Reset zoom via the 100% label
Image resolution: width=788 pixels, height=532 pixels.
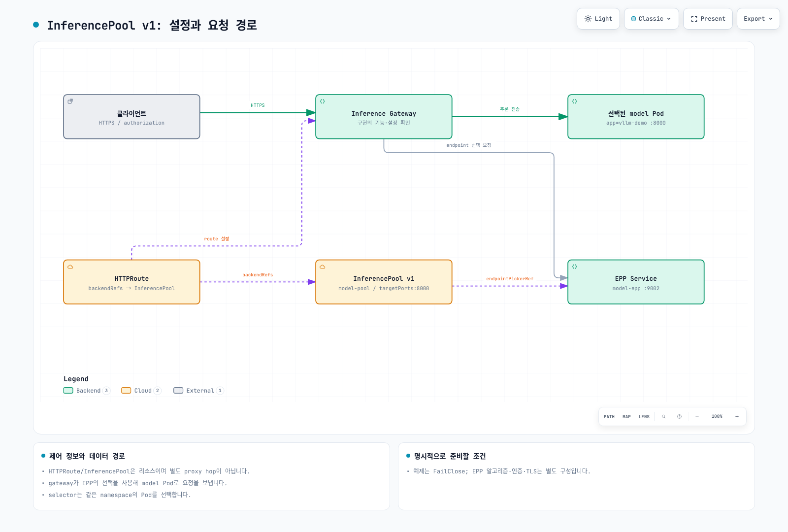click(717, 417)
